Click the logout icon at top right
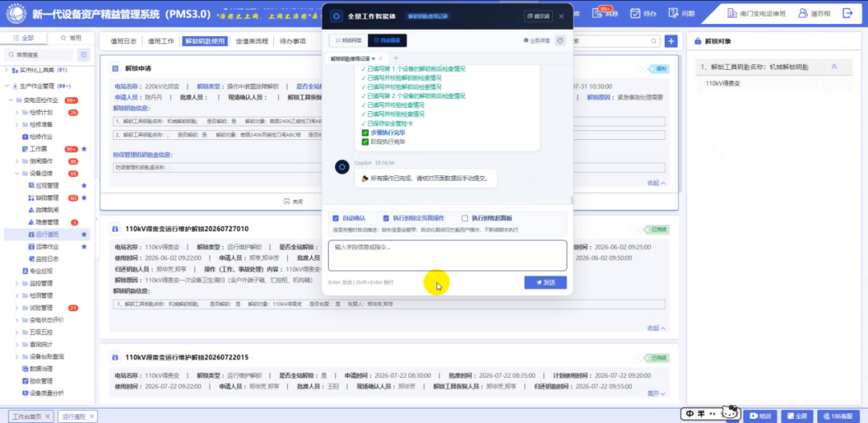 pos(848,14)
